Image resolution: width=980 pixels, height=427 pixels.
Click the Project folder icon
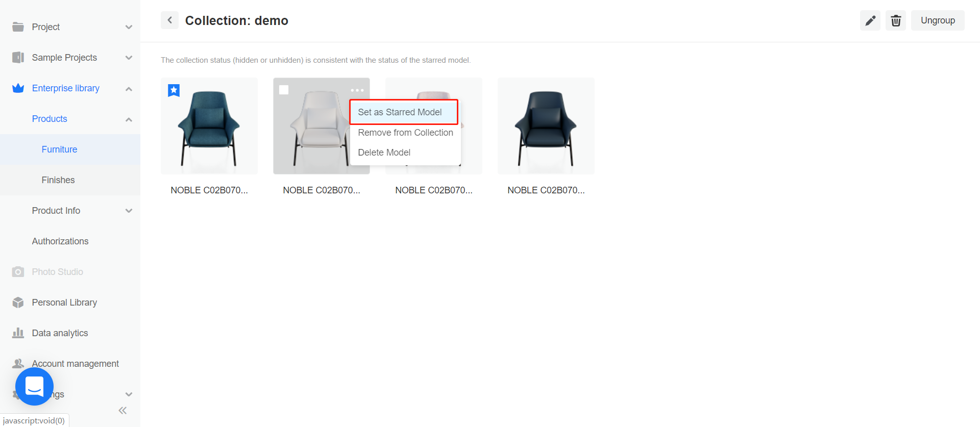(x=18, y=27)
